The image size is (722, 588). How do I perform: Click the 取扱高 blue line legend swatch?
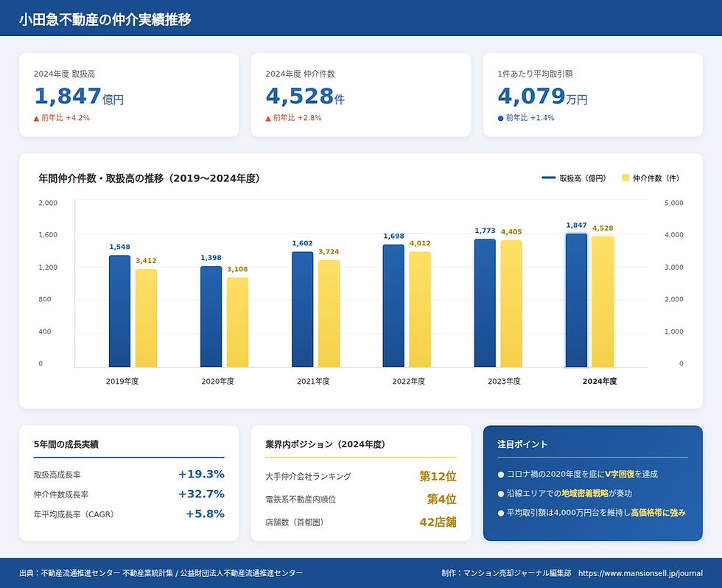coord(548,178)
